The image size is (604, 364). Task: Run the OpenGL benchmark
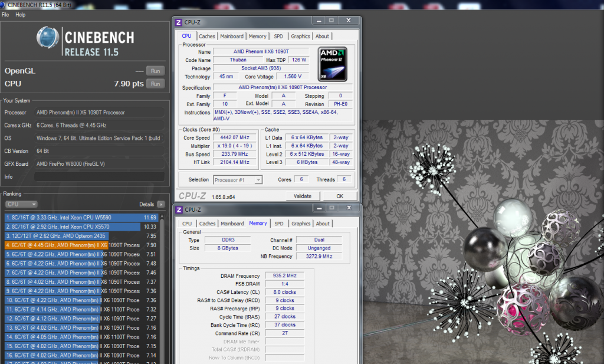pos(155,71)
